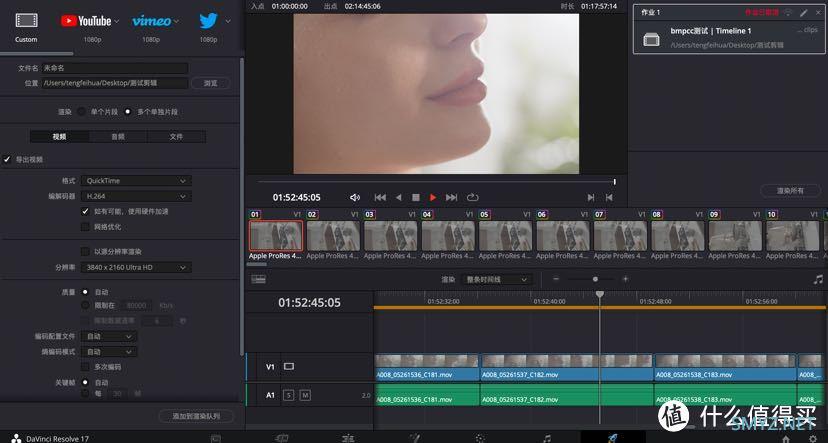
Task: Jump to first frame in viewer
Action: (x=380, y=197)
